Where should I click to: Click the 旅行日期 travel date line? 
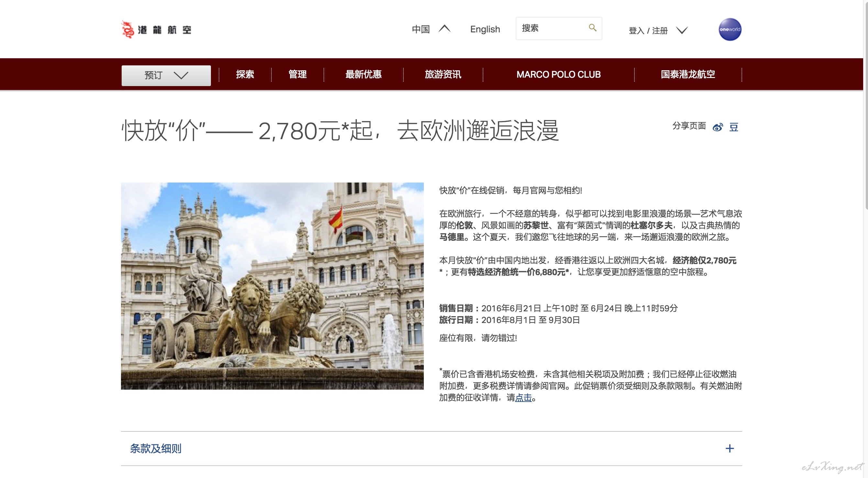(x=510, y=320)
